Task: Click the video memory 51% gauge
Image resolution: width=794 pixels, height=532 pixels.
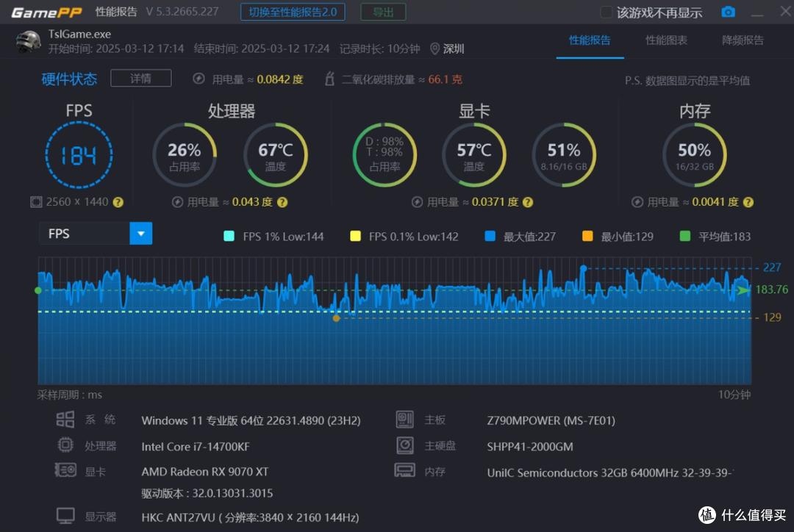Action: (564, 155)
